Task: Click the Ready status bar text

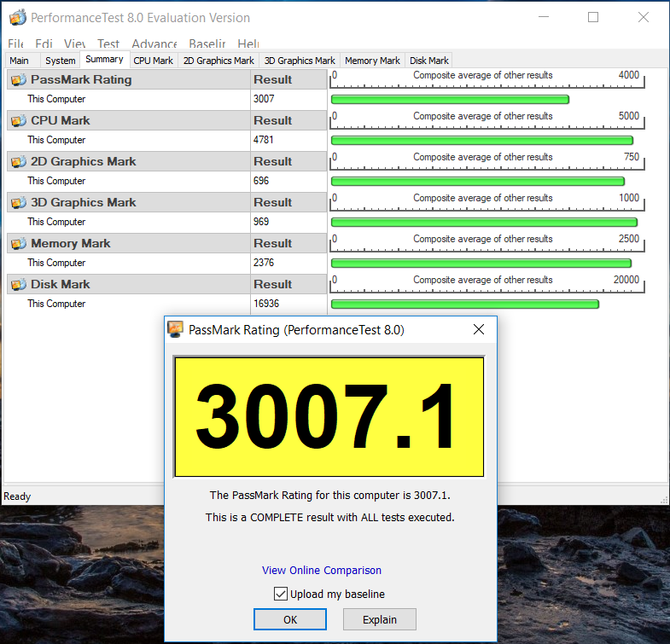Action: (x=17, y=496)
